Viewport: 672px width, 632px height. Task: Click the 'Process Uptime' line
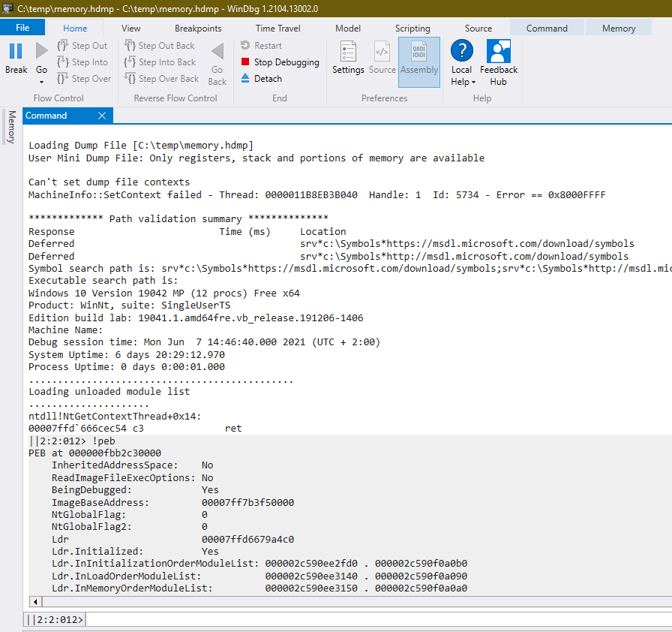[x=127, y=366]
